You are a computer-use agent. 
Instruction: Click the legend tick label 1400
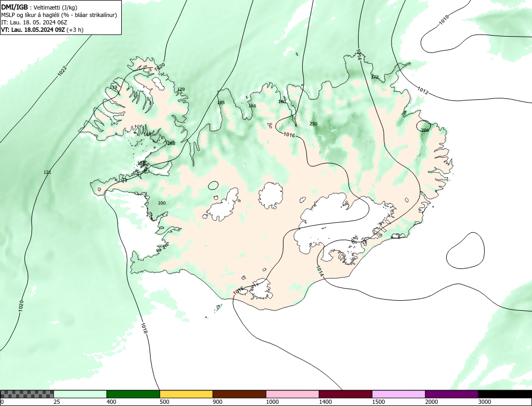tap(326, 402)
